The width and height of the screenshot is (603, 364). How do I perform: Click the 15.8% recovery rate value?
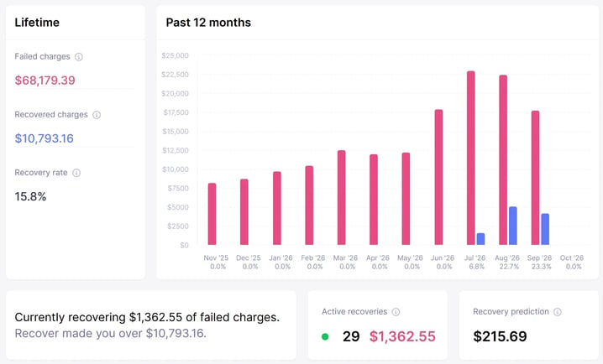pos(30,196)
